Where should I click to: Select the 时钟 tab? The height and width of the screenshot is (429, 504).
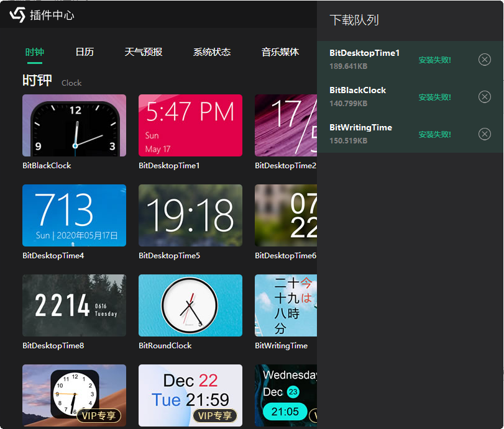[34, 52]
